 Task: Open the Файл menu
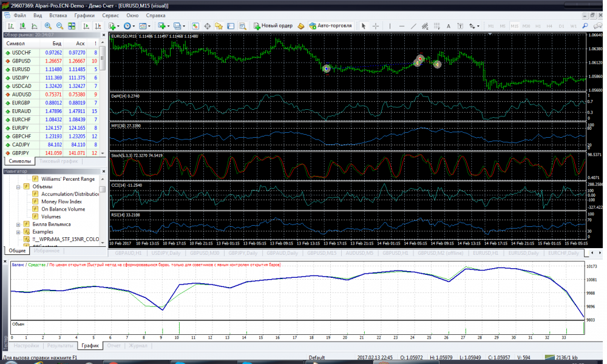[19, 16]
